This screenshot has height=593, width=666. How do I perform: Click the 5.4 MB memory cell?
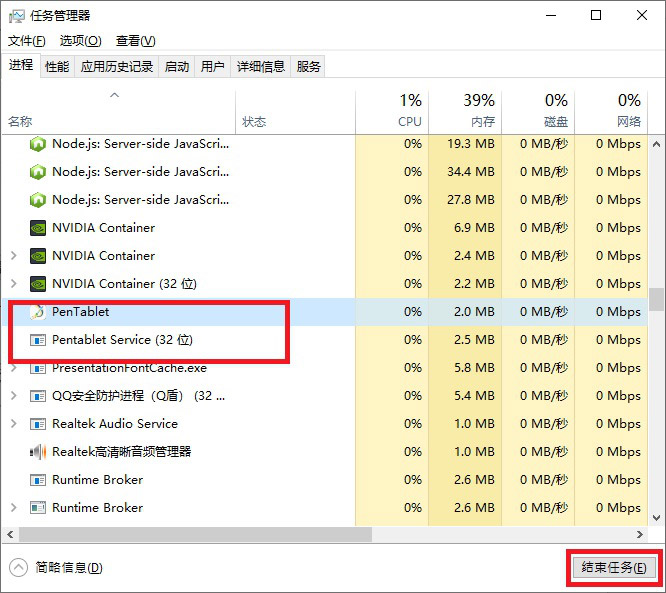point(465,396)
